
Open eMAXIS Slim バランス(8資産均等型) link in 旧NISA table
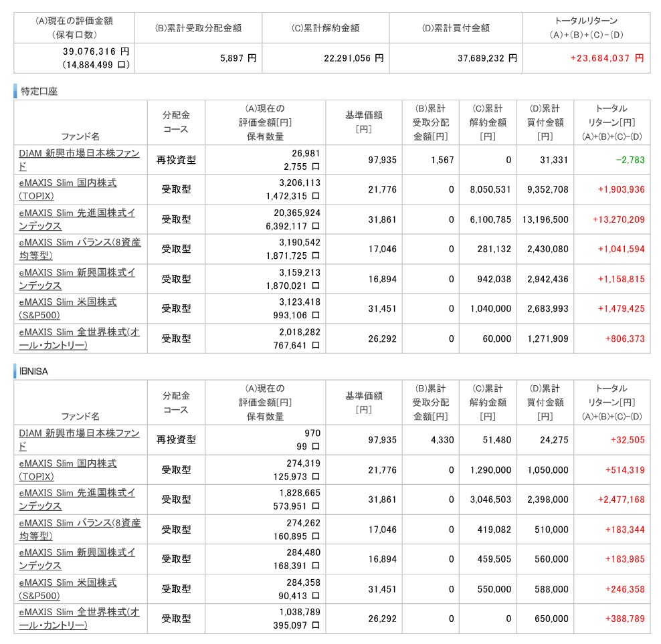point(80,529)
